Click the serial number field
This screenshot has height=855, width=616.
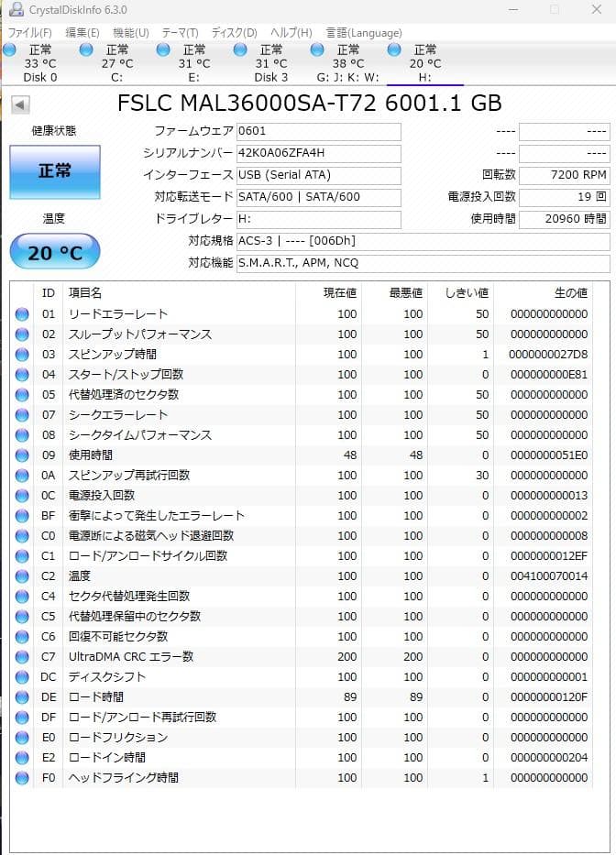tap(318, 153)
